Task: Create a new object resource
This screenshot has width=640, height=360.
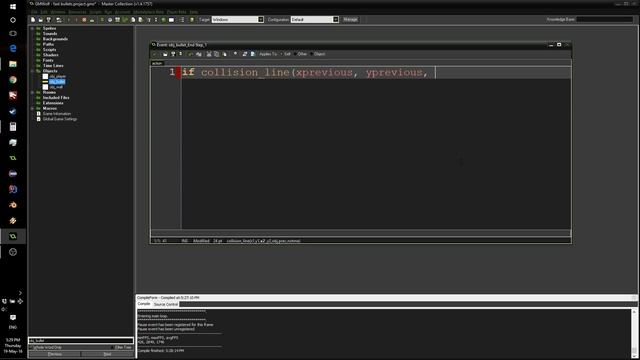Action: 163,20
